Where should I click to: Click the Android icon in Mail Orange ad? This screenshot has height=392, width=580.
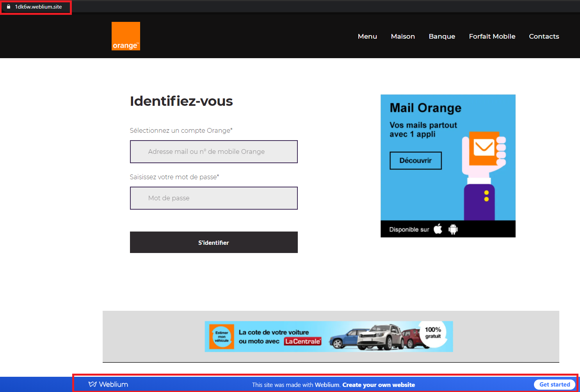(453, 229)
